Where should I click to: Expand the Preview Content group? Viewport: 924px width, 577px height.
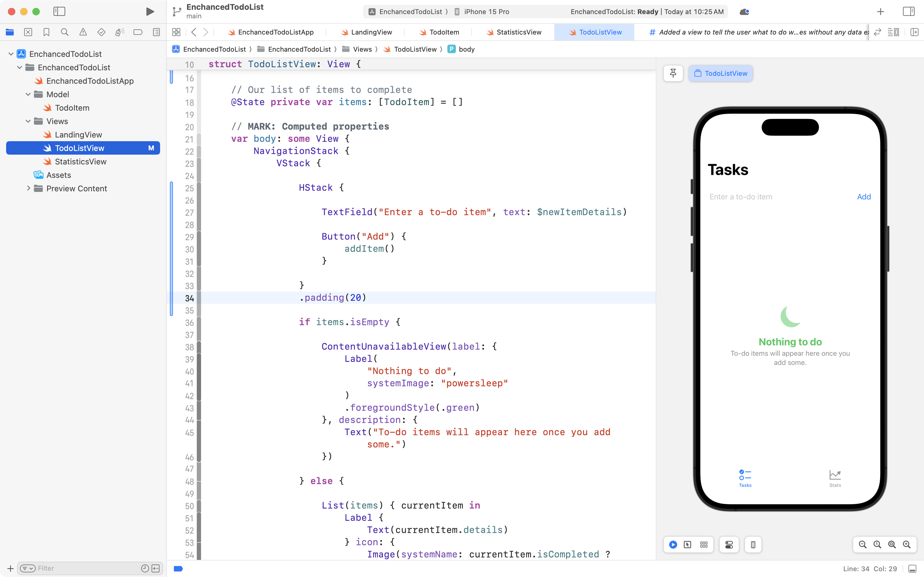(29, 188)
